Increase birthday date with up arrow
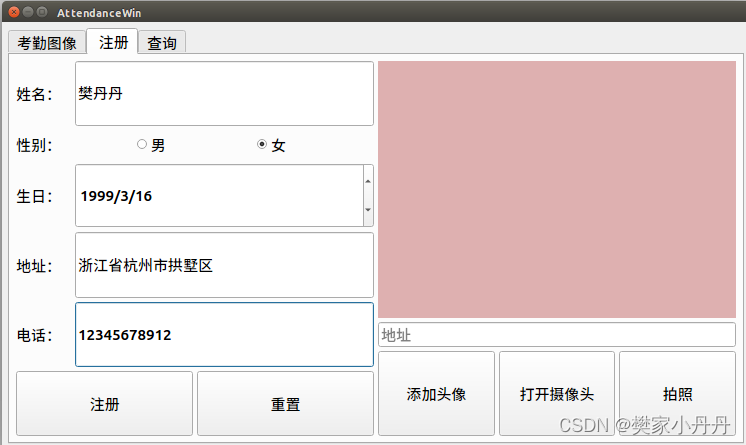The image size is (746, 445). coord(368,181)
